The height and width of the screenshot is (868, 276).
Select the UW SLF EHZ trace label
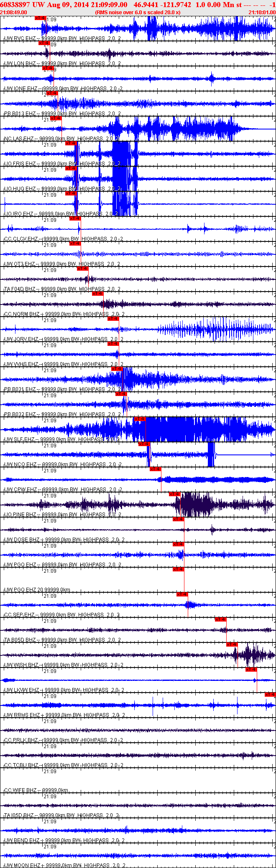point(62,439)
